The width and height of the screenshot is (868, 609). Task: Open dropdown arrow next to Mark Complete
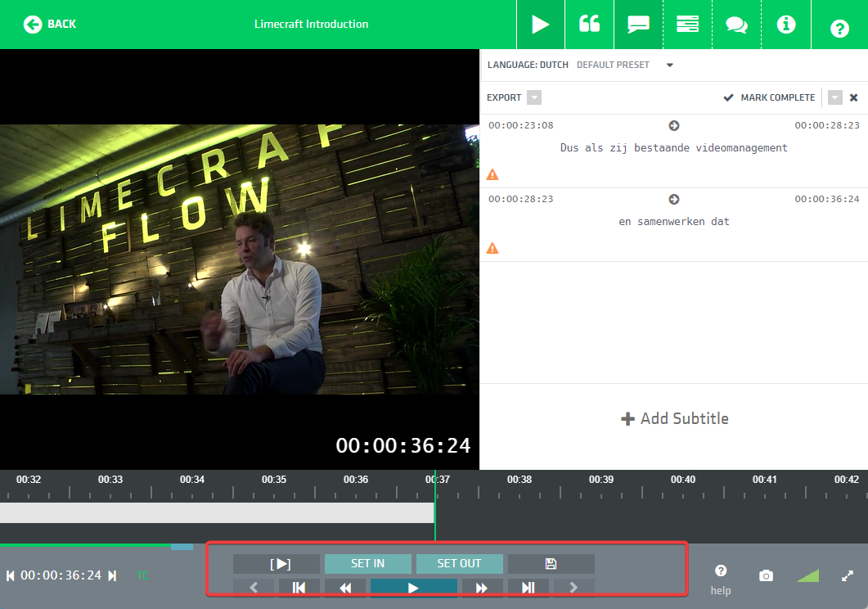[834, 97]
